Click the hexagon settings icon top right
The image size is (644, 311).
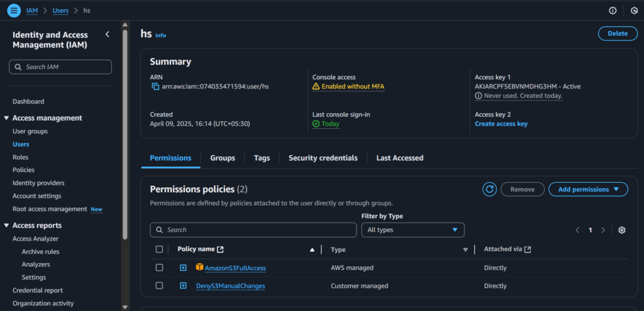(x=634, y=11)
